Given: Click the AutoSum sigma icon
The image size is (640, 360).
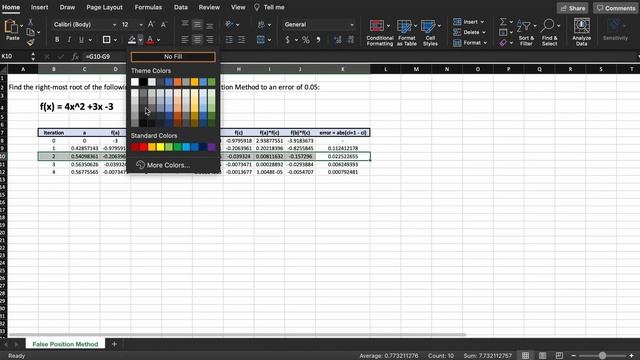Looking at the screenshot, I should (x=503, y=22).
